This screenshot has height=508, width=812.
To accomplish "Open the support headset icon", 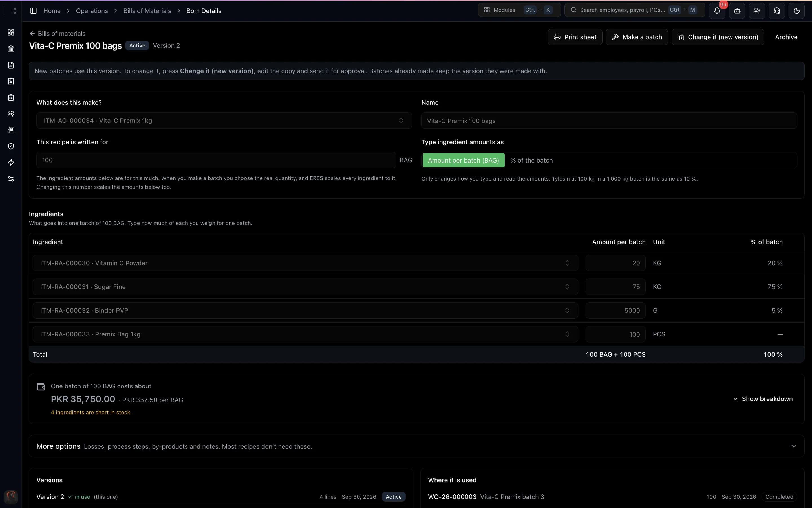I will tap(776, 10).
